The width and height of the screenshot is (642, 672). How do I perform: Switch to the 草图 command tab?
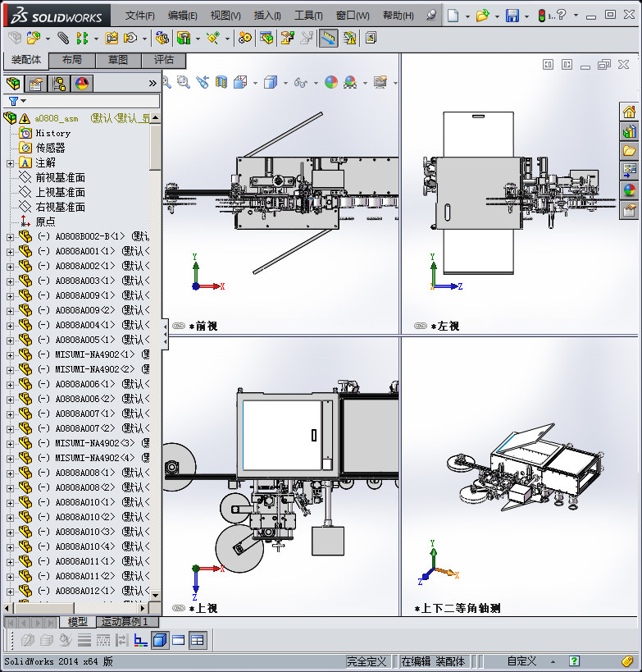tap(118, 60)
